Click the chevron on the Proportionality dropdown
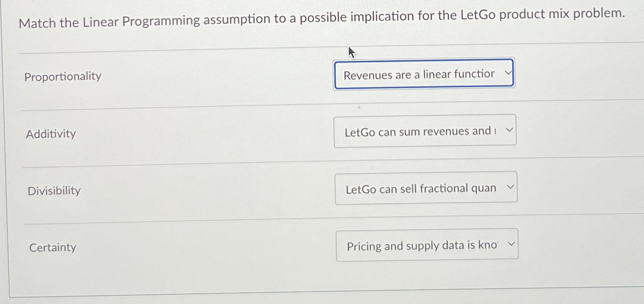The image size is (644, 304). tap(508, 73)
